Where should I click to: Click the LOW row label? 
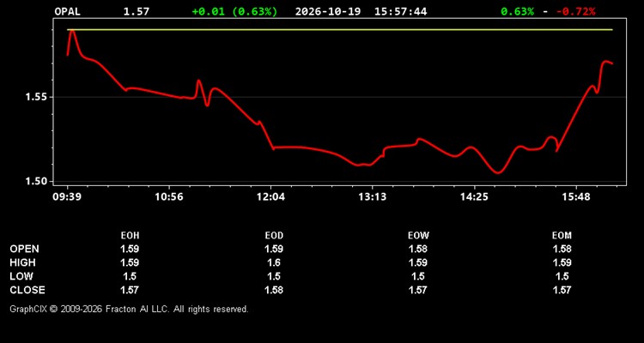click(x=21, y=276)
